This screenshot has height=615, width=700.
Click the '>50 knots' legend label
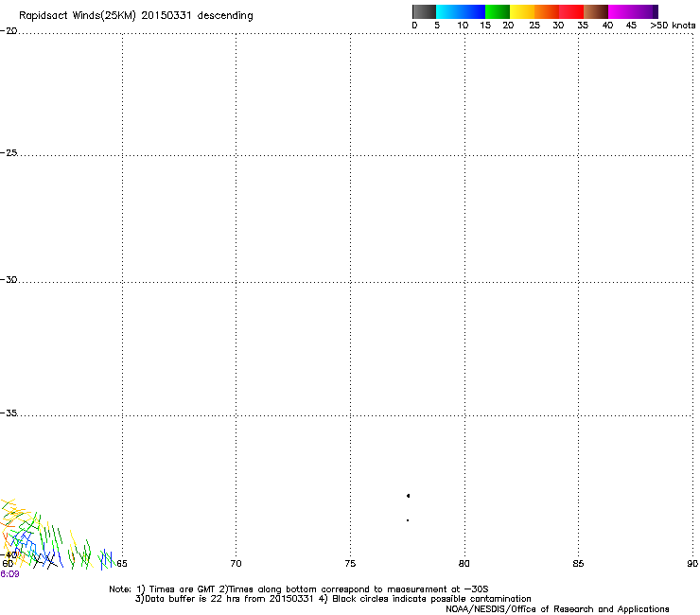[x=673, y=26]
